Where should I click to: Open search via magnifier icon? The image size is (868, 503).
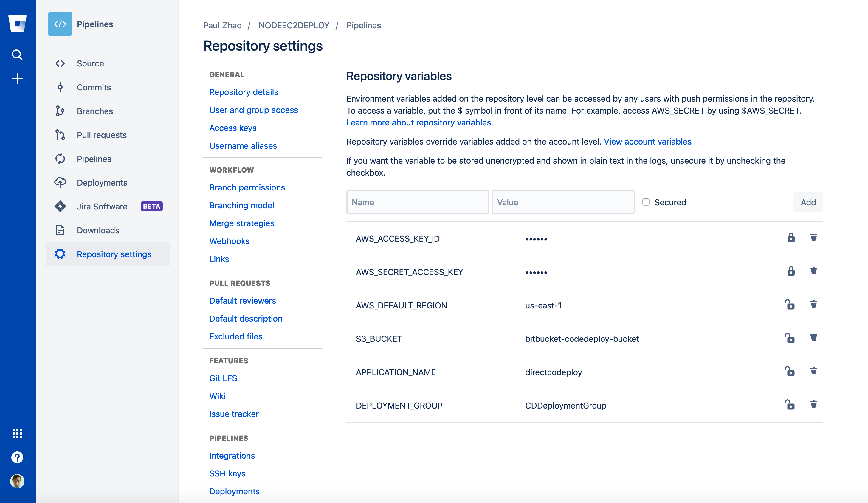pyautogui.click(x=17, y=55)
